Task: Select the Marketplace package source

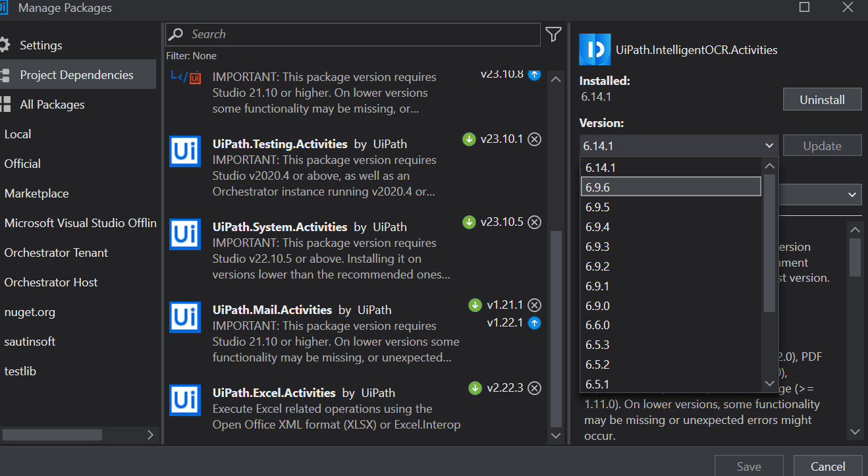Action: pos(36,194)
